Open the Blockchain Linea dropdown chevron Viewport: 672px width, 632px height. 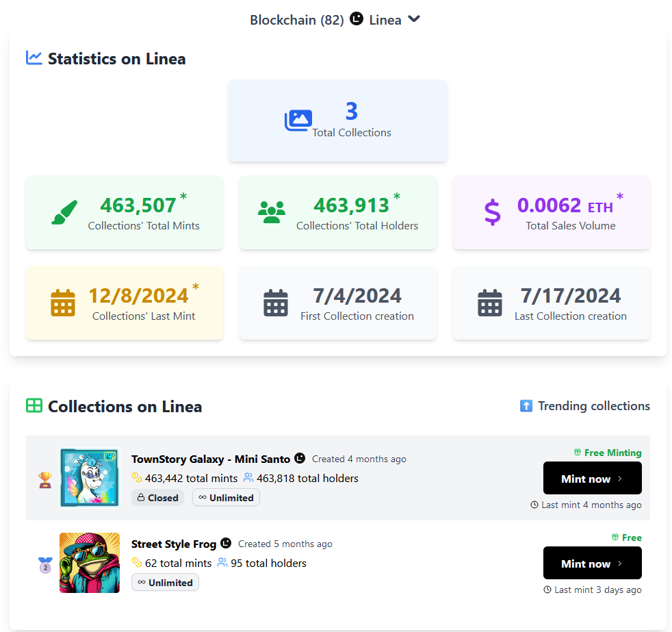tap(413, 19)
